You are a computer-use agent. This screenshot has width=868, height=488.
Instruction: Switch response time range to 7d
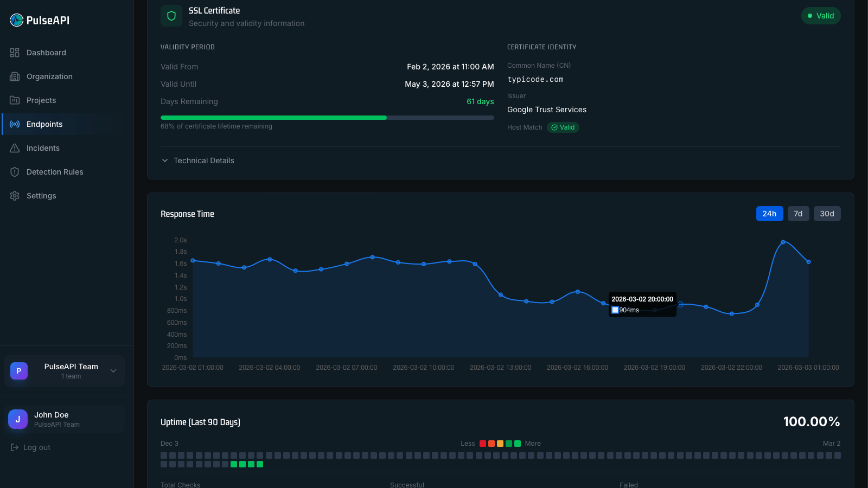click(x=798, y=213)
